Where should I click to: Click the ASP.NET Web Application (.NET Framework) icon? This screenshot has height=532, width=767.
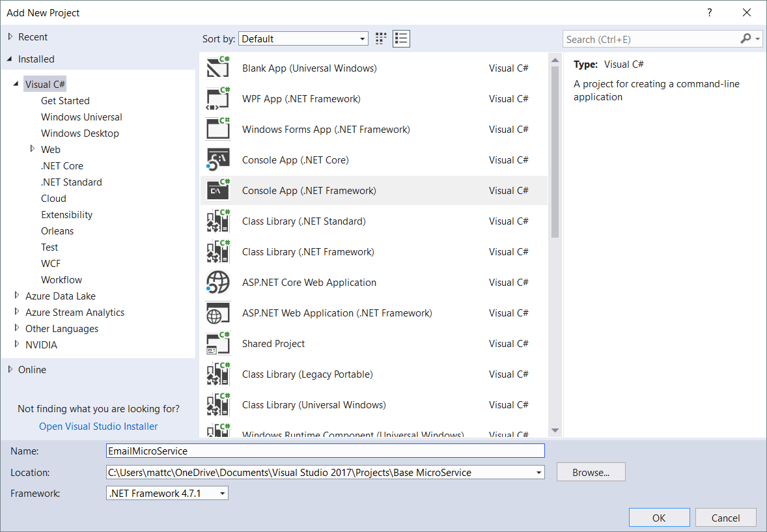coord(217,313)
